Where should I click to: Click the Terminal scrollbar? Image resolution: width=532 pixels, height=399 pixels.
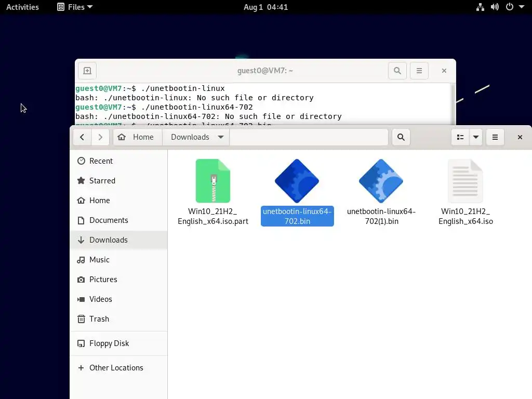(453, 104)
